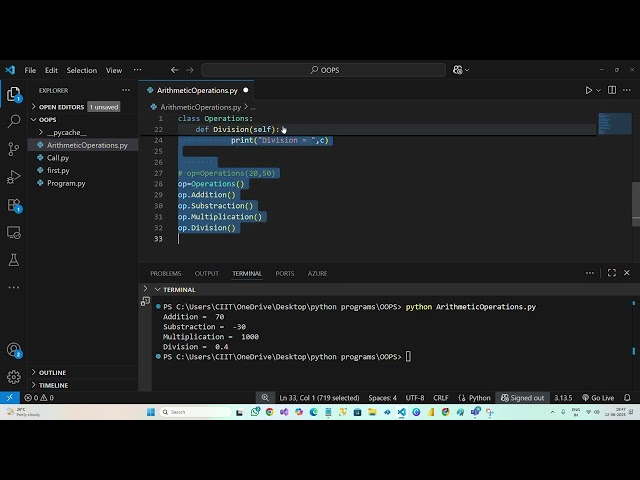Image resolution: width=640 pixels, height=480 pixels.
Task: Open the panel More Actions ellipsis
Action: pyautogui.click(x=590, y=273)
